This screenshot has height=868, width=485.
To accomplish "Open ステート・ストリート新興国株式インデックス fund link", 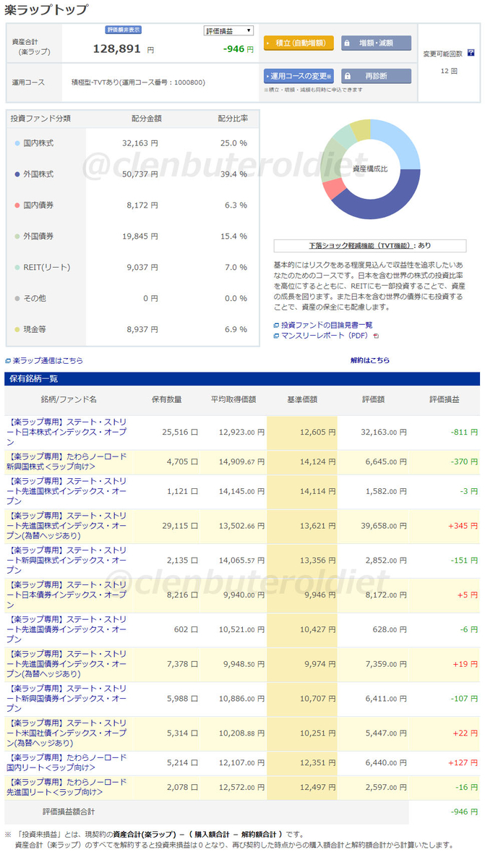I will [x=67, y=560].
